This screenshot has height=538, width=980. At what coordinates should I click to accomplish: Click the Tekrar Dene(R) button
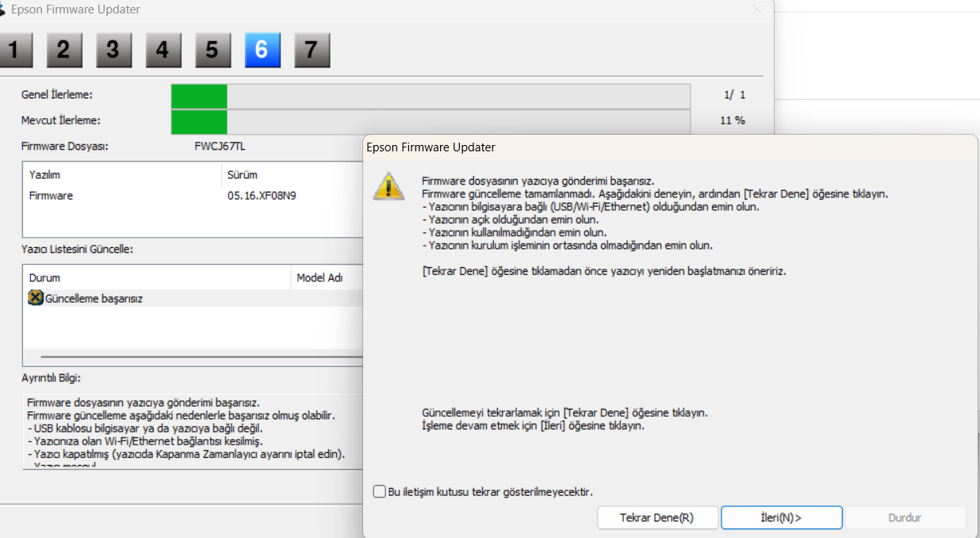tap(657, 517)
